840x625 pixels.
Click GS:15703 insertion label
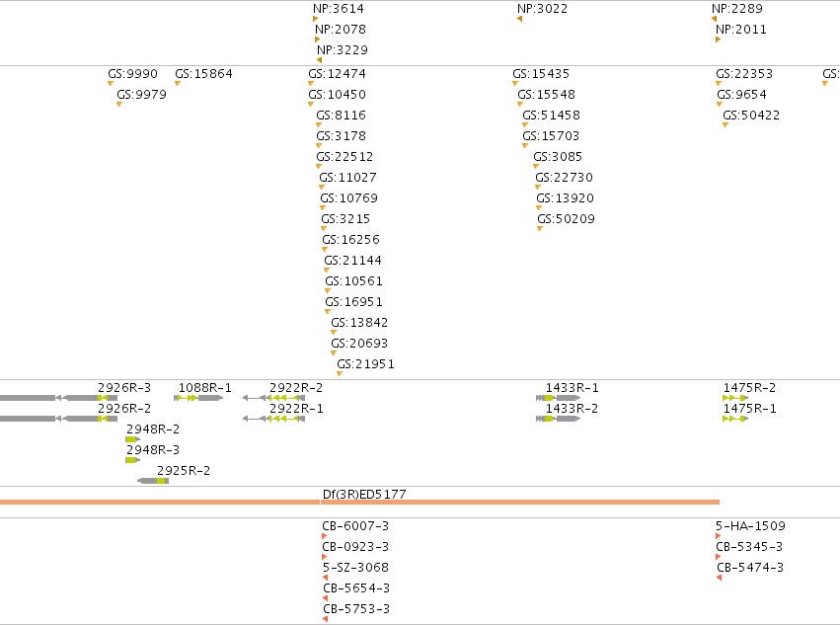pyautogui.click(x=551, y=136)
